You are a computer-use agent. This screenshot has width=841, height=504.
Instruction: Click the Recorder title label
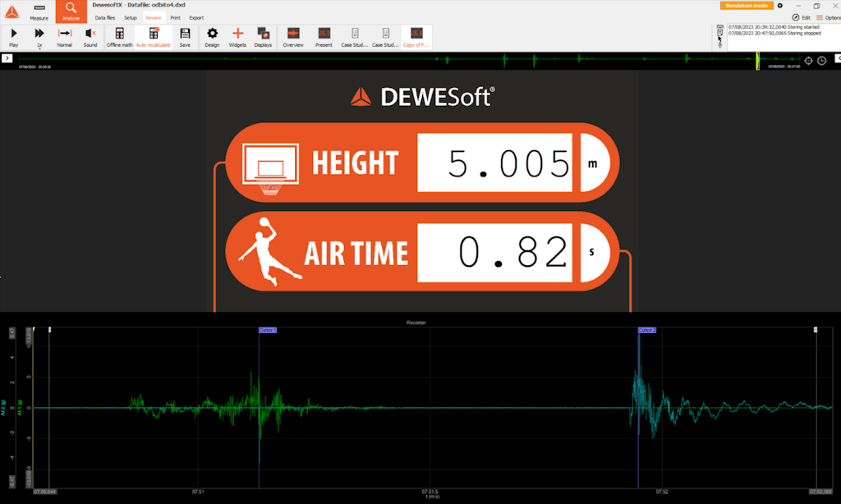[x=416, y=323]
